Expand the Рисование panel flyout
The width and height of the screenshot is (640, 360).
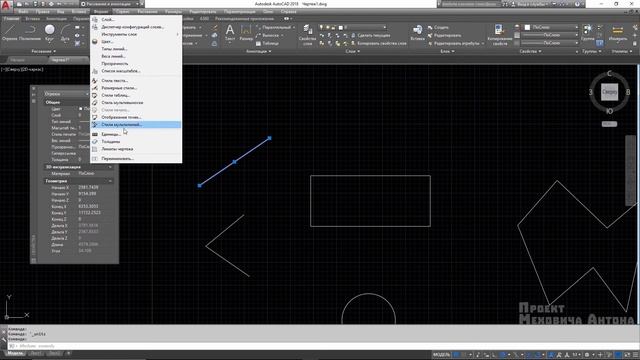43,51
